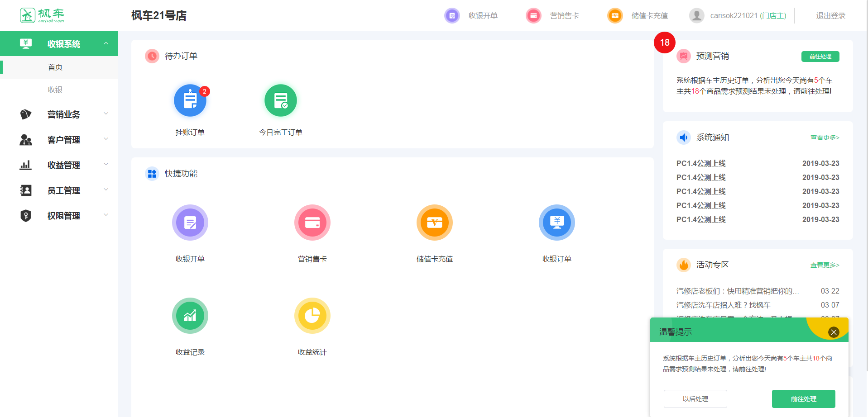Open the 今日完工订单 green icon
868x417 pixels.
[x=281, y=100]
